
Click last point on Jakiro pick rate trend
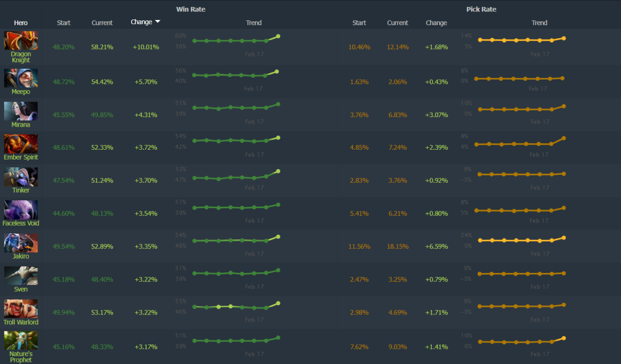point(564,238)
